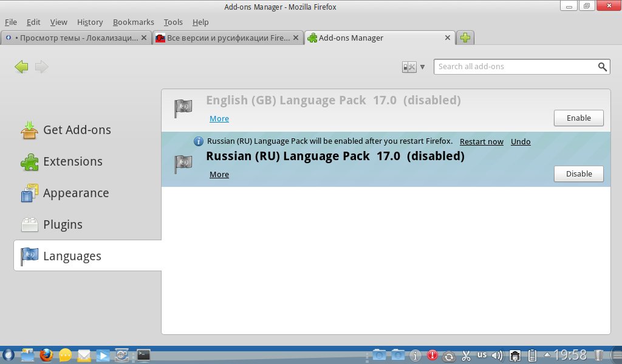Open the taskbar start menu launcher
Image resolution: width=622 pixels, height=364 pixels.
pyautogui.click(x=8, y=356)
